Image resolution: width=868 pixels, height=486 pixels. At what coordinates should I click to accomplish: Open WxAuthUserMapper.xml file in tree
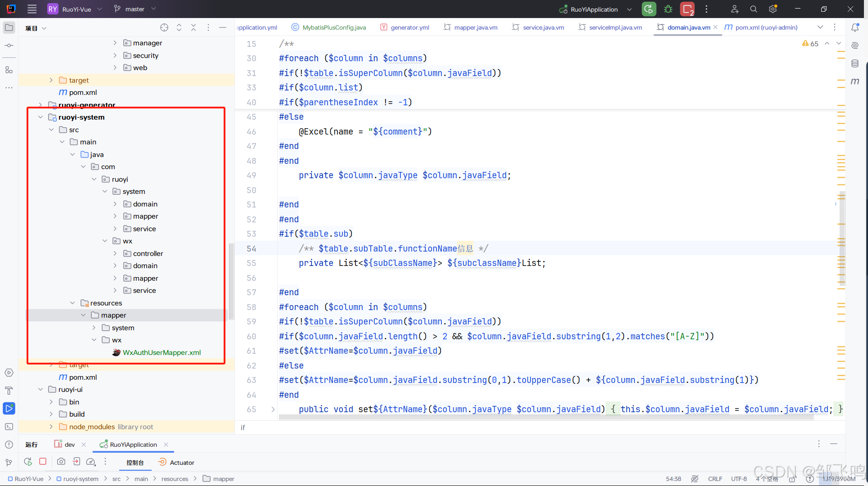coord(162,352)
